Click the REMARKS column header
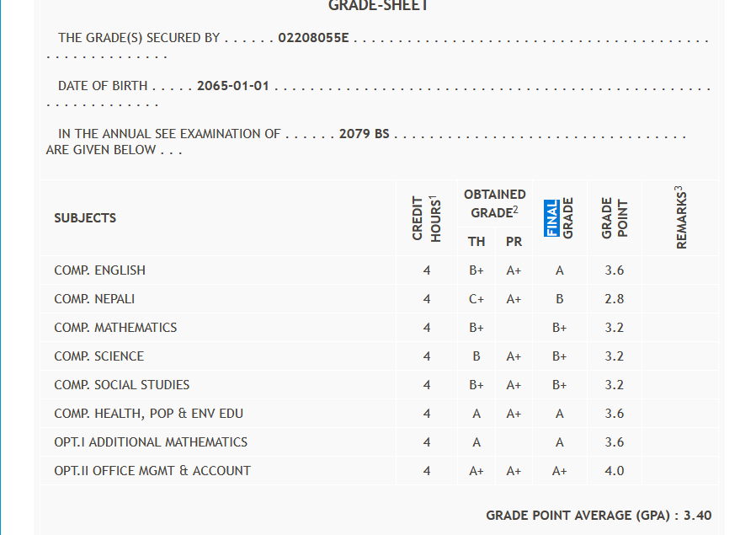The width and height of the screenshot is (756, 535). pyautogui.click(x=681, y=217)
